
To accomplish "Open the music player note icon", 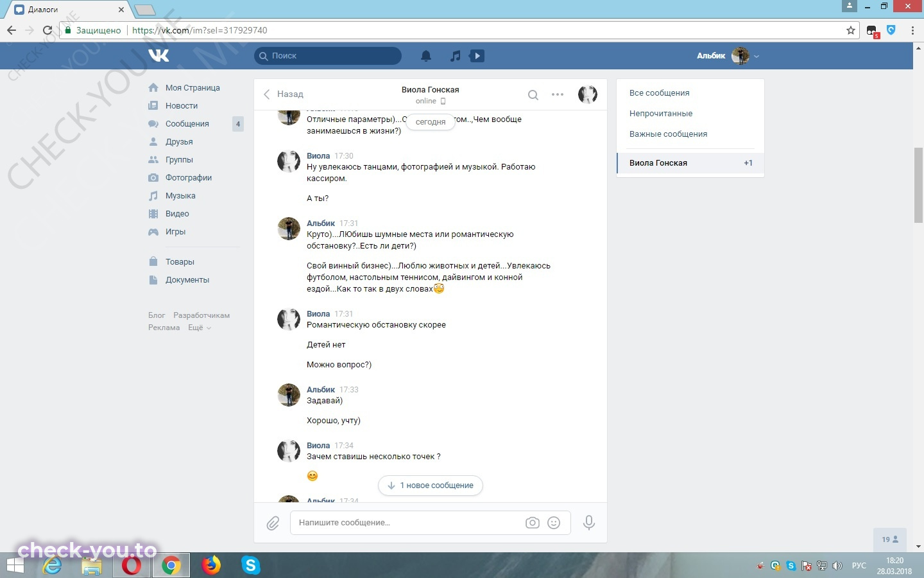I will (455, 56).
